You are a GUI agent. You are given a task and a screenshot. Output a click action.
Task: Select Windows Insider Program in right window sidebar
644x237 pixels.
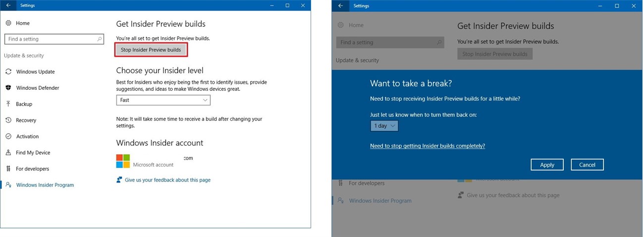point(380,201)
